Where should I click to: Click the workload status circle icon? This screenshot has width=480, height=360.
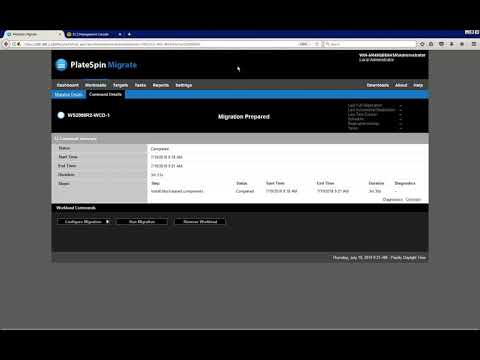click(x=61, y=115)
